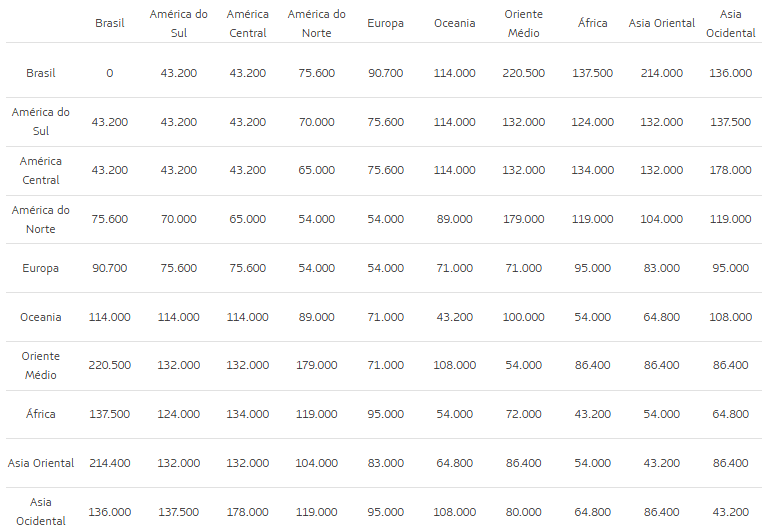
Task: Click the 72.000 cell in the África row
Action: click(523, 414)
